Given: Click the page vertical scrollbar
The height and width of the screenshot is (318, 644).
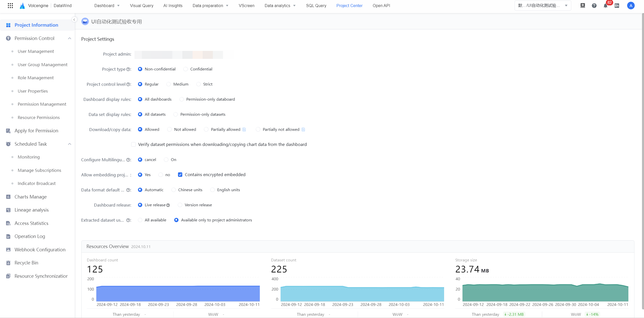Looking at the screenshot, I should (x=642, y=161).
